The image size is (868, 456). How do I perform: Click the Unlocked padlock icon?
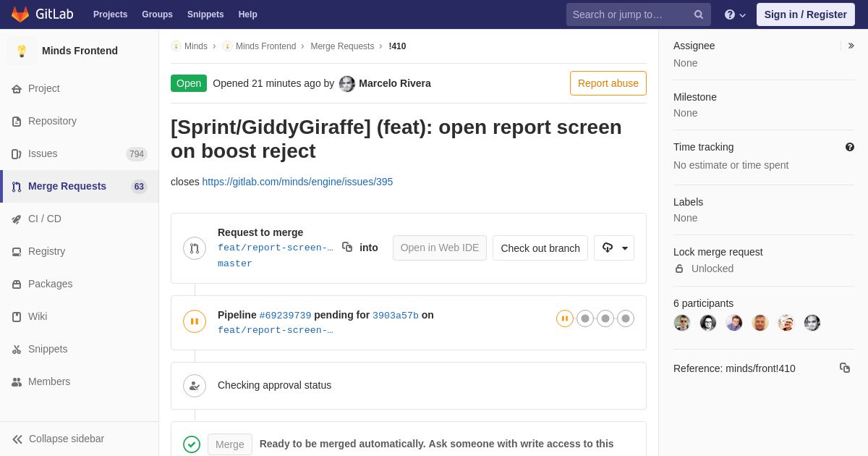pos(679,269)
